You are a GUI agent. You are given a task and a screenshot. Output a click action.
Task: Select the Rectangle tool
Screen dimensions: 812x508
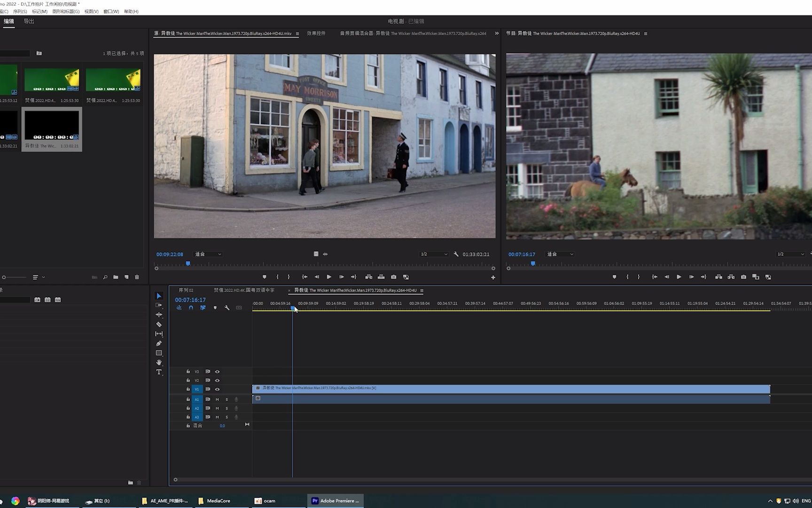pos(159,353)
